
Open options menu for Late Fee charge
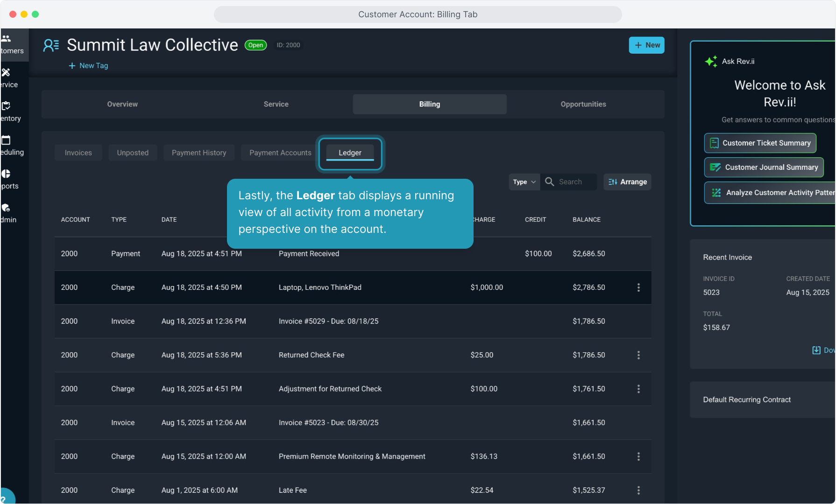pyautogui.click(x=638, y=490)
